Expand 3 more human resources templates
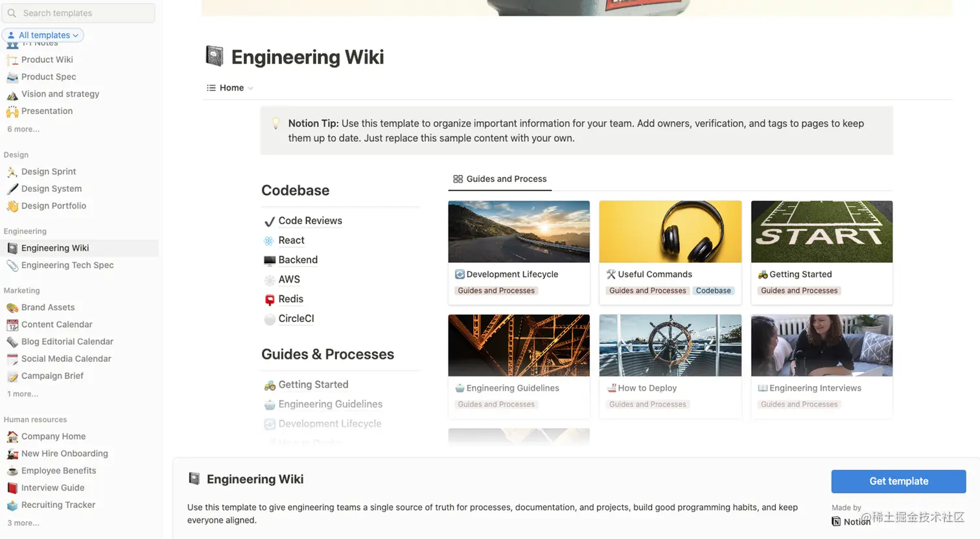Image resolution: width=980 pixels, height=539 pixels. [23, 523]
